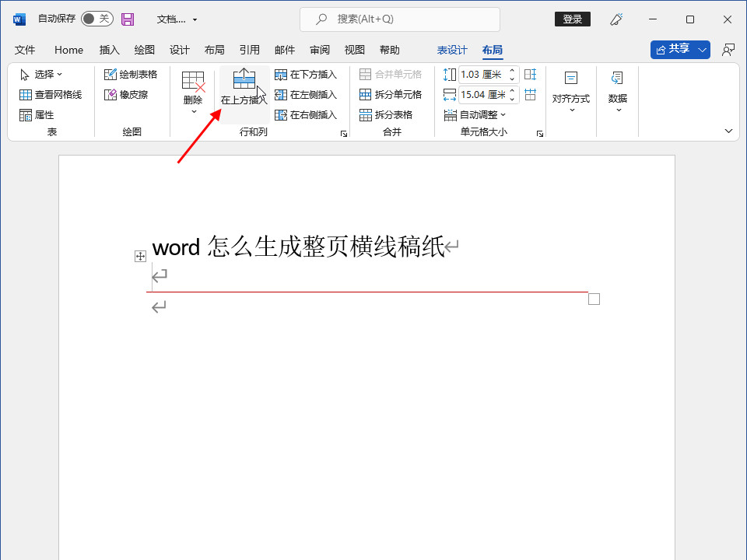Open the 选择 dropdown in 表 group

click(41, 75)
